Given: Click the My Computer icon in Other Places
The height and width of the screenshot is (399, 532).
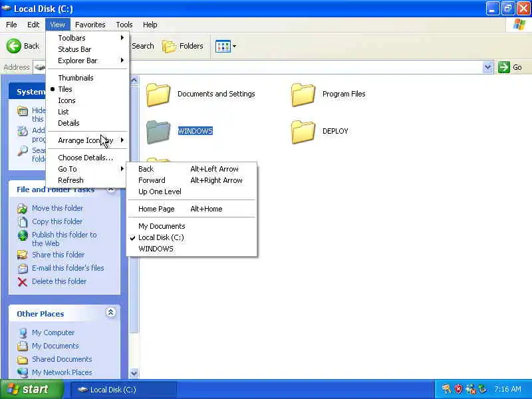Looking at the screenshot, I should (x=23, y=333).
